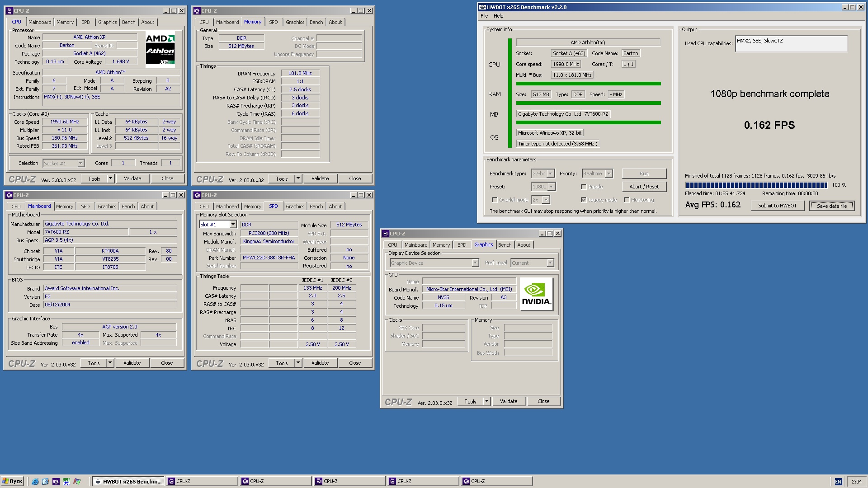The image size is (868, 488).
Task: Expand Tools arrow in CPU-Z Graphics window
Action: pyautogui.click(x=487, y=401)
